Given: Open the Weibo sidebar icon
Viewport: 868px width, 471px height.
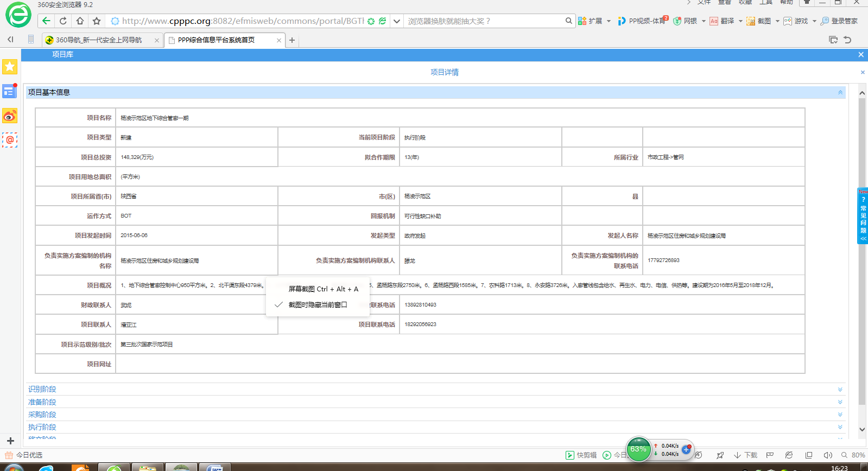Looking at the screenshot, I should coord(10,116).
